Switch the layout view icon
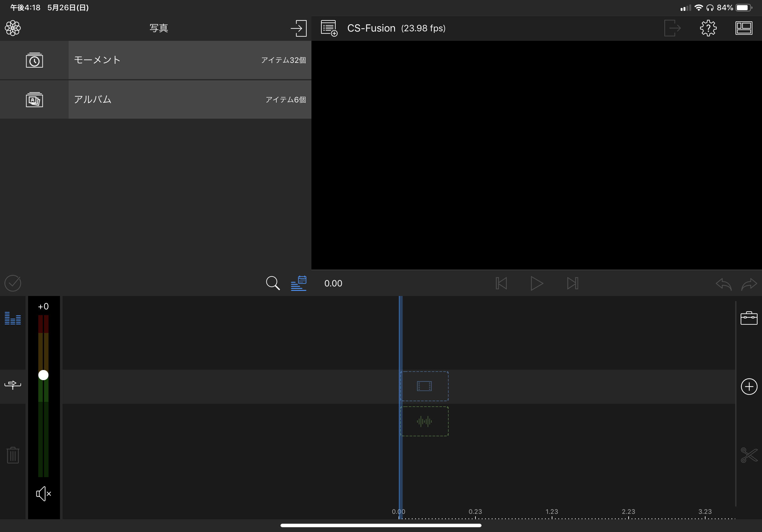The height and width of the screenshot is (532, 762). click(743, 28)
